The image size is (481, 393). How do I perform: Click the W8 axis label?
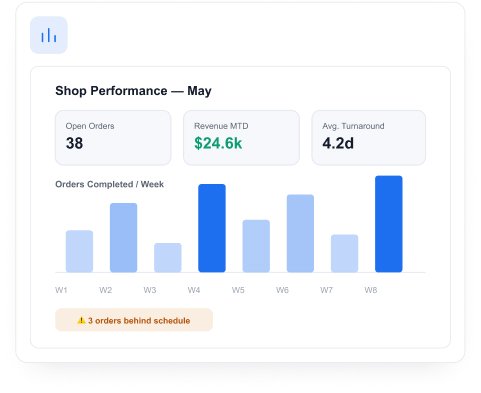[x=371, y=290]
